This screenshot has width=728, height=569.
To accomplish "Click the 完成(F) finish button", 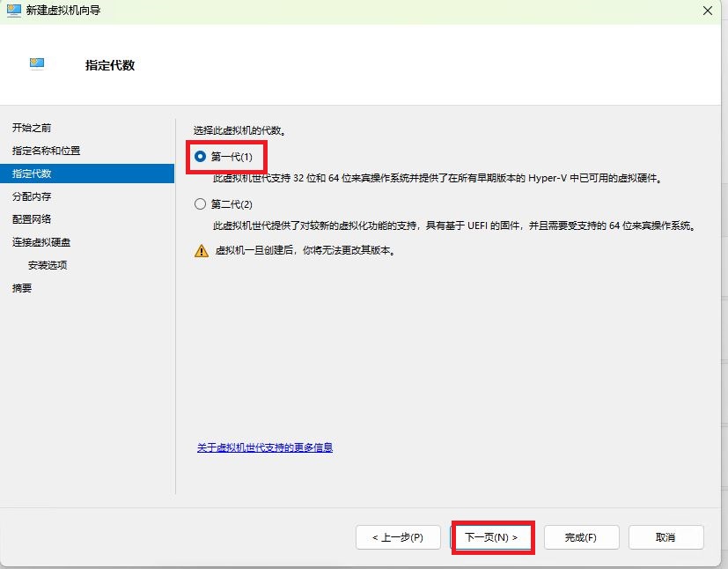I will (x=581, y=537).
